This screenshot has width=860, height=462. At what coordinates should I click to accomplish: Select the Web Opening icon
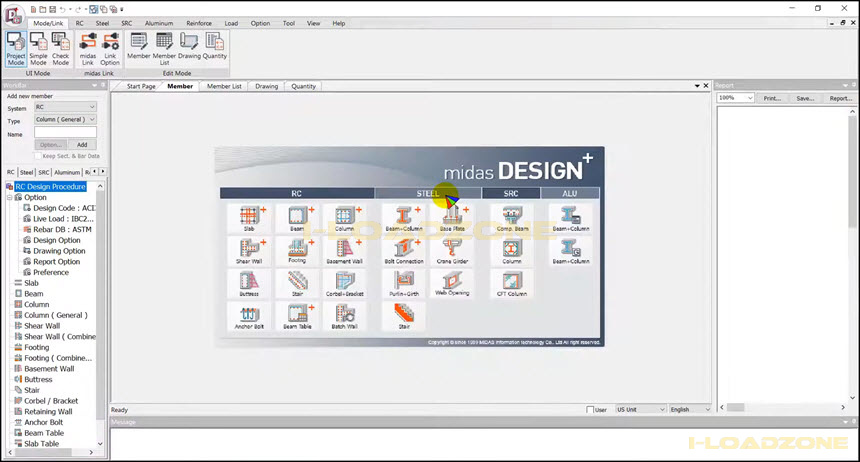click(452, 284)
